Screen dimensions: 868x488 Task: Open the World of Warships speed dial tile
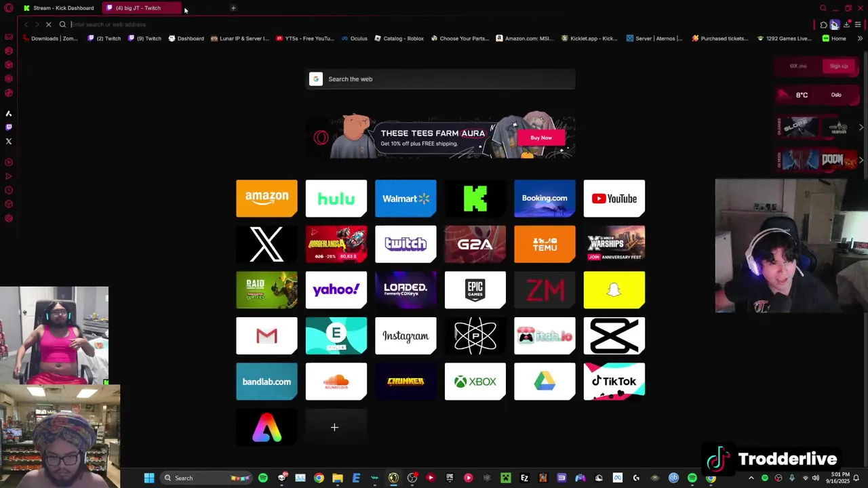[x=614, y=244]
